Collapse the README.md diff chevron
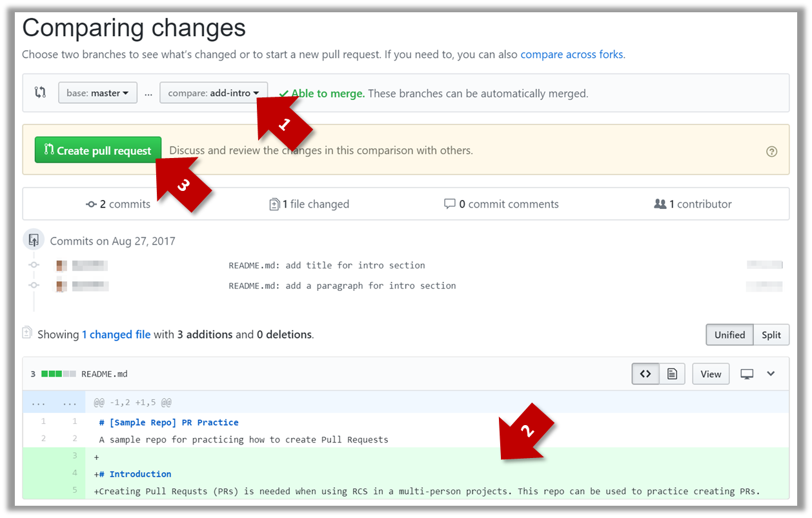 [x=771, y=374]
